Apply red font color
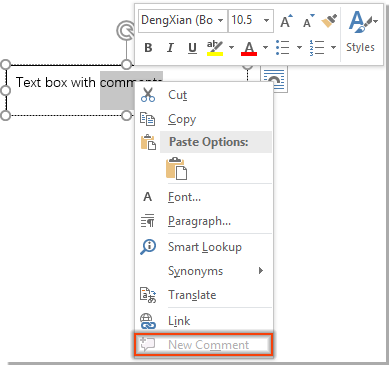Screen dimensions: 389x365 [x=249, y=48]
